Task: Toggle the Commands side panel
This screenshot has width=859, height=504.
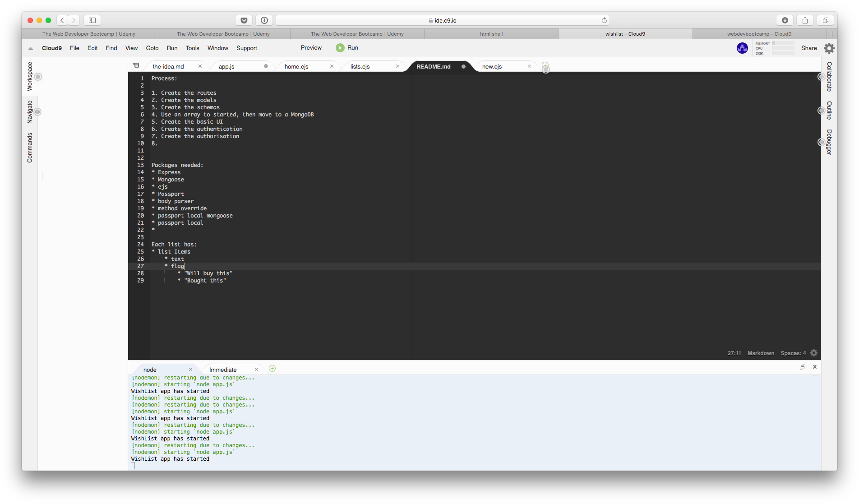Action: click(x=30, y=148)
